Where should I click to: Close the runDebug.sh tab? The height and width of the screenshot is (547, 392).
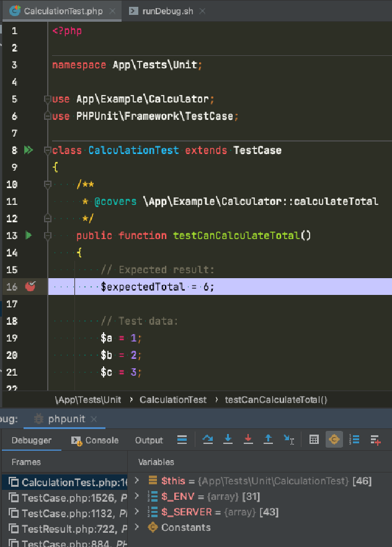point(202,11)
